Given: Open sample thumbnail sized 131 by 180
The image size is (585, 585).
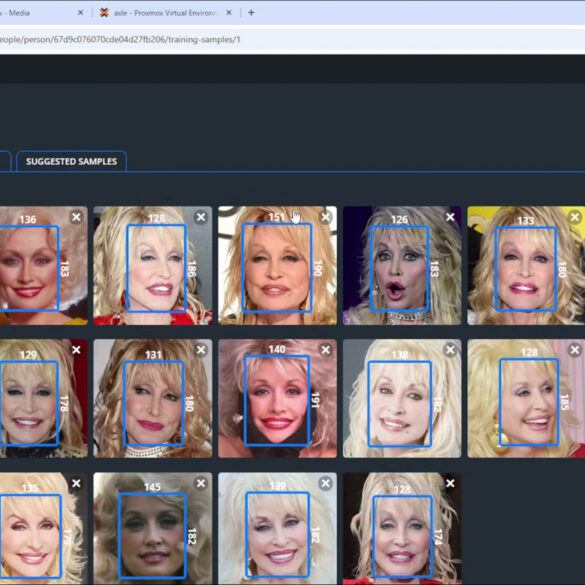Looking at the screenshot, I should pyautogui.click(x=153, y=398).
